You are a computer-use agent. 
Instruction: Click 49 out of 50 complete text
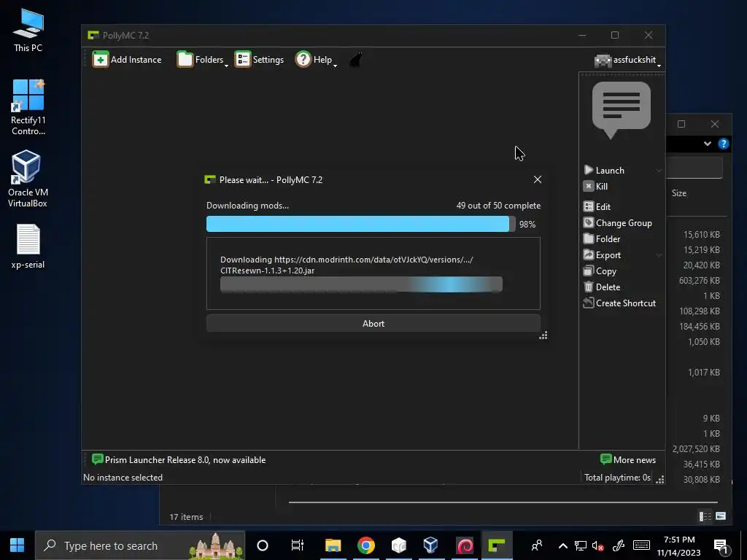[498, 206]
